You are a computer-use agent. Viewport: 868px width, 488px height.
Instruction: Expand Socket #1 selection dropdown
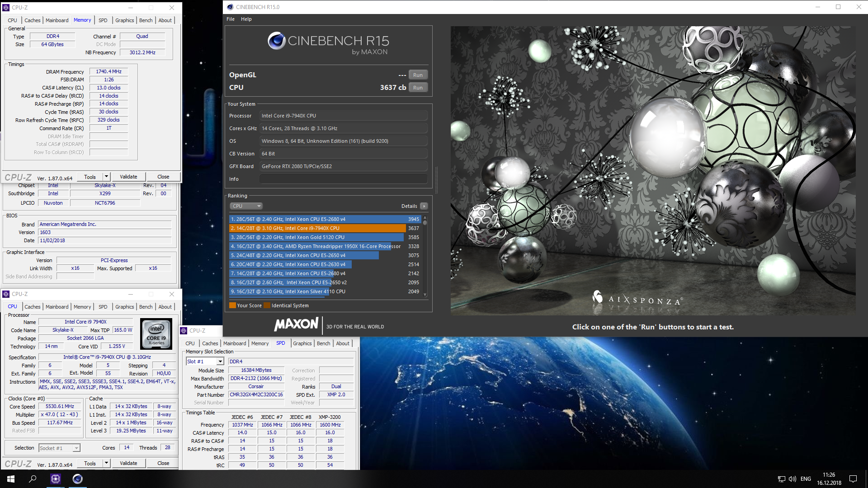(76, 448)
